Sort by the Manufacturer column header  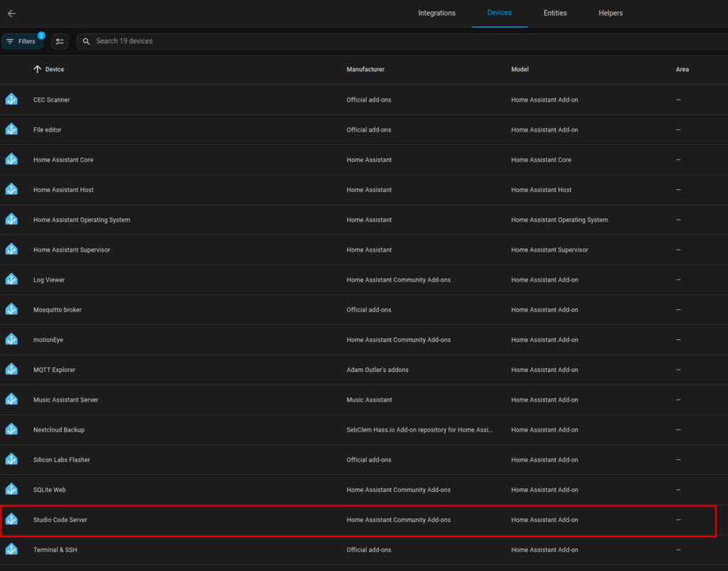click(365, 69)
